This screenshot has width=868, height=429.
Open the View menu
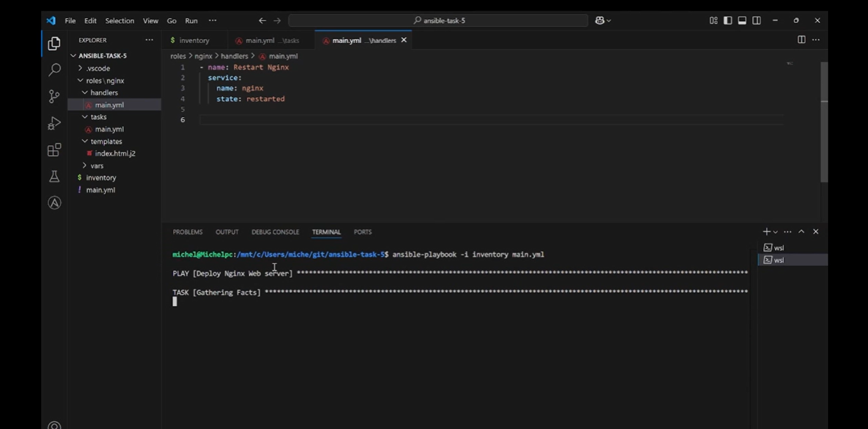pos(151,21)
